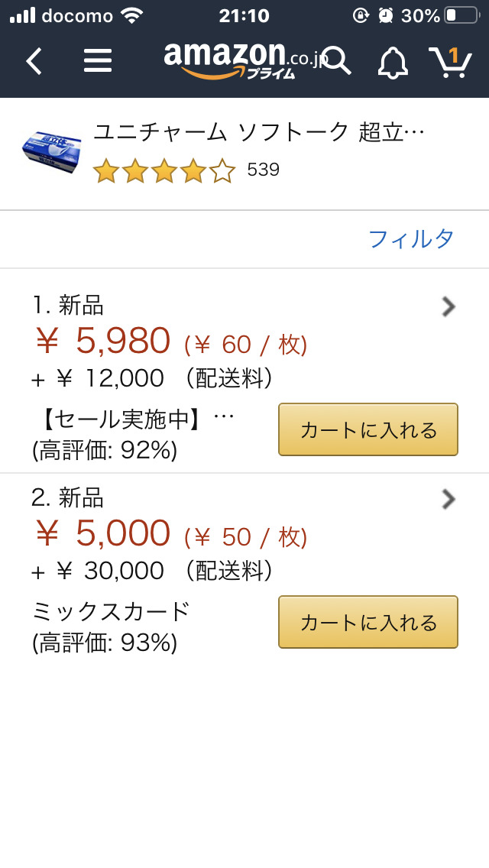Tap the Wi-Fi status icon
This screenshot has height=868, width=489.
[131, 15]
